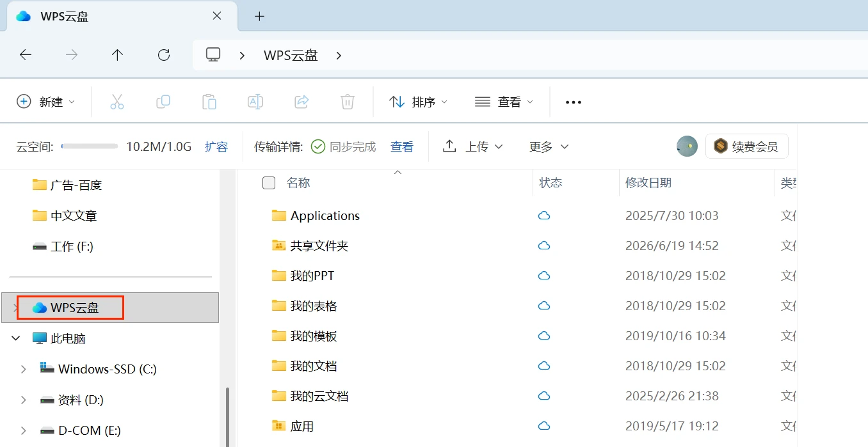Click 查看 link next to 同步完成
This screenshot has height=447, width=868.
click(402, 146)
